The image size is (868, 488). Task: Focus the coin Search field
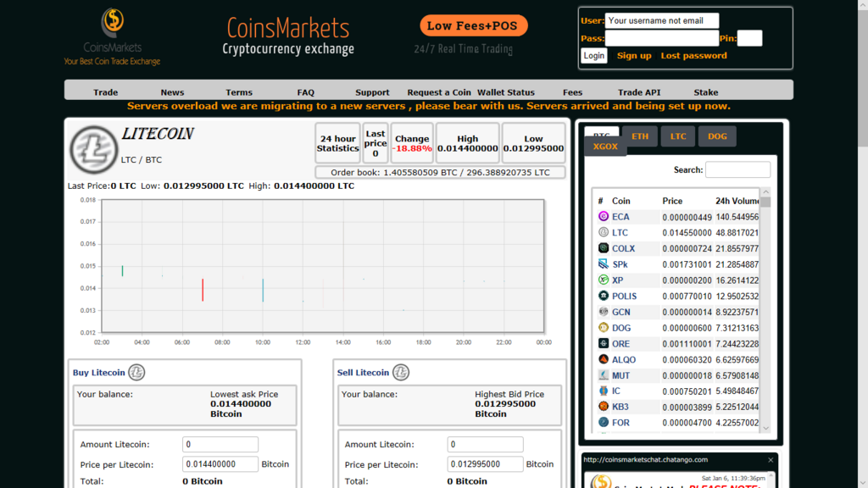click(737, 169)
